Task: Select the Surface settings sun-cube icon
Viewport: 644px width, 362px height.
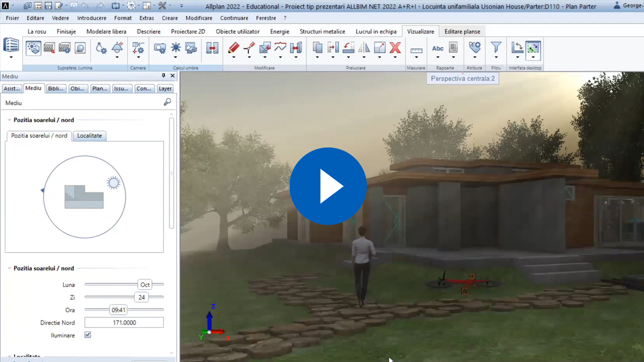Action: click(33, 48)
